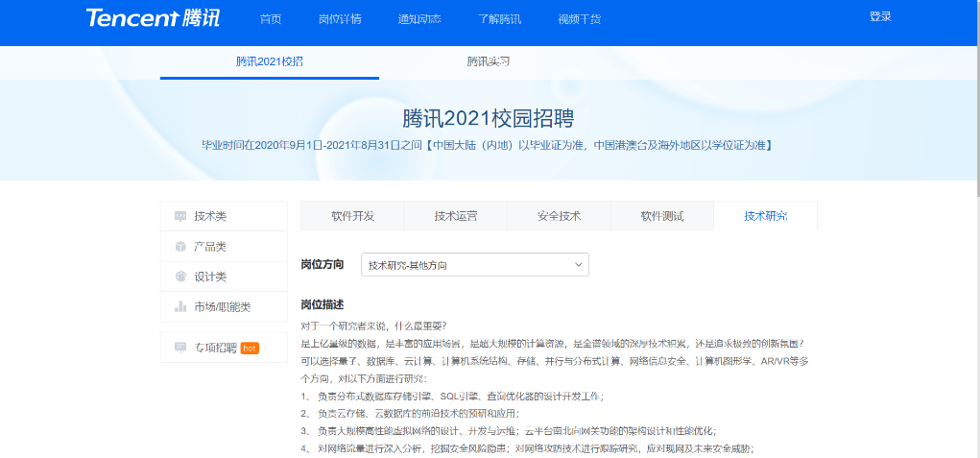This screenshot has width=980, height=458.
Task: Click the 毕业时间在2020年9月1日 notice text
Action: point(487,146)
